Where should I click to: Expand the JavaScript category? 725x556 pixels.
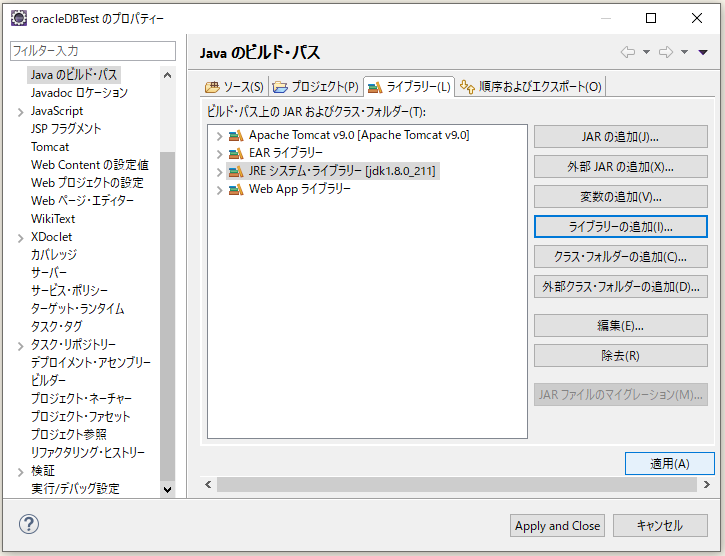[x=20, y=112]
